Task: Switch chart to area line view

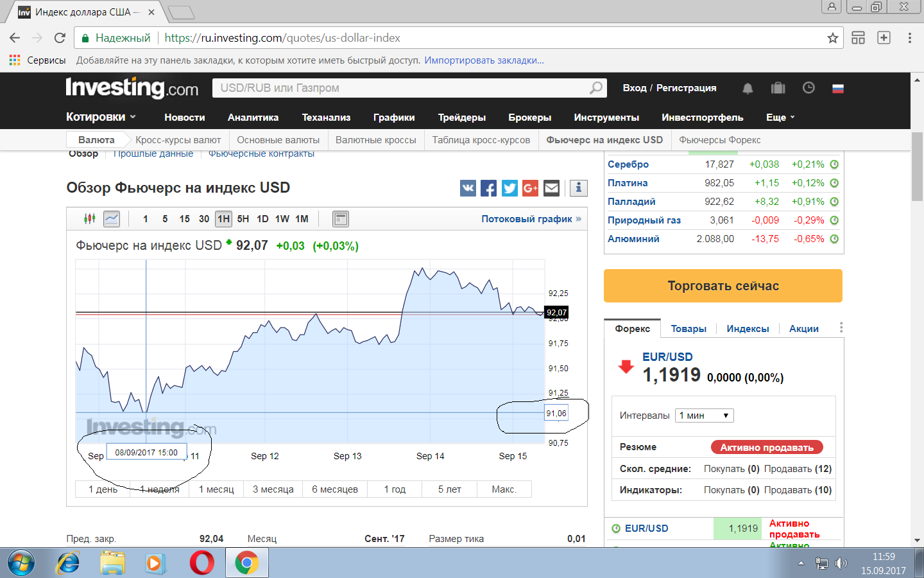Action: (x=112, y=219)
